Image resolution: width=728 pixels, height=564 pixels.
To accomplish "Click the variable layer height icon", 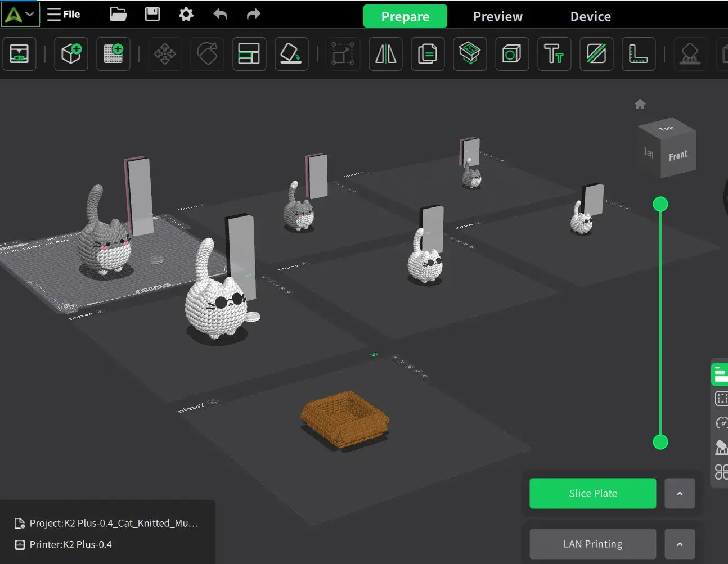I will coord(470,54).
